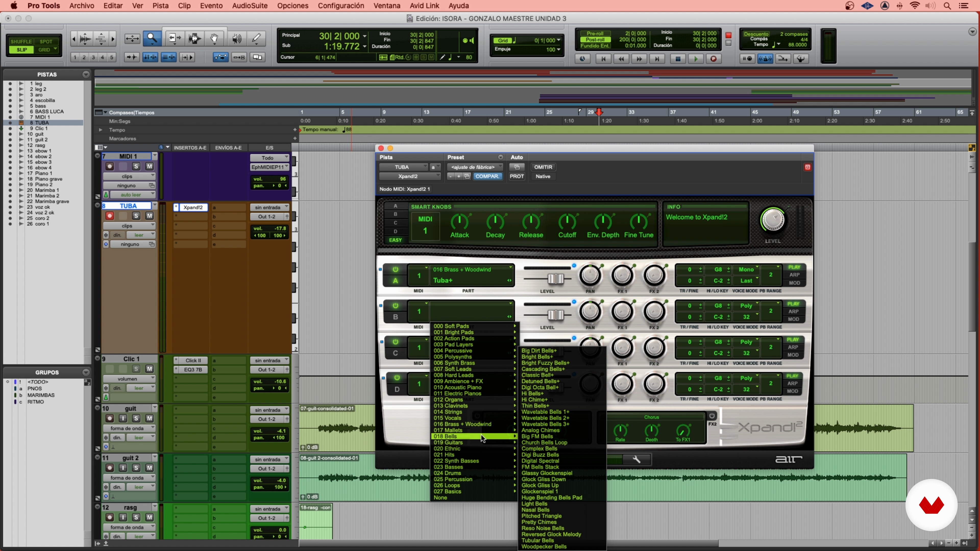Click the online transport button
The image size is (980, 551).
pos(582,59)
